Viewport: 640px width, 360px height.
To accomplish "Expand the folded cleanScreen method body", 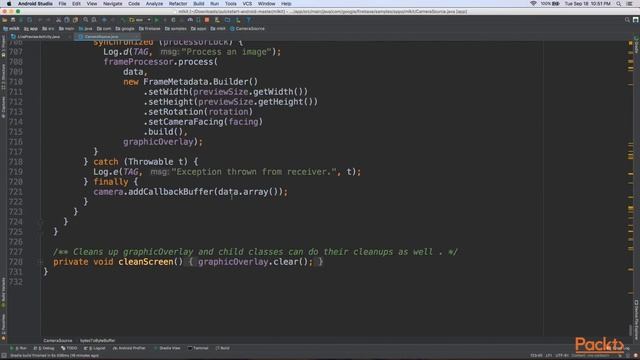I will pos(40,262).
